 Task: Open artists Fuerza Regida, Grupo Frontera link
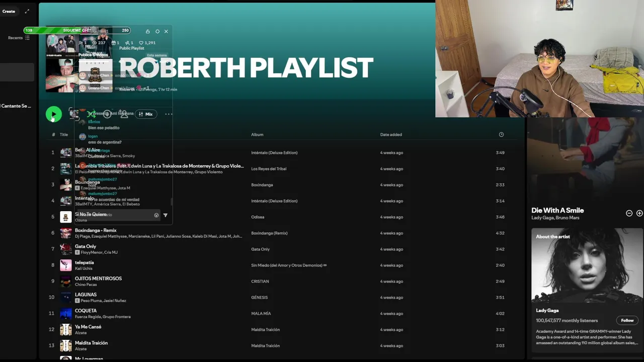[x=103, y=317]
